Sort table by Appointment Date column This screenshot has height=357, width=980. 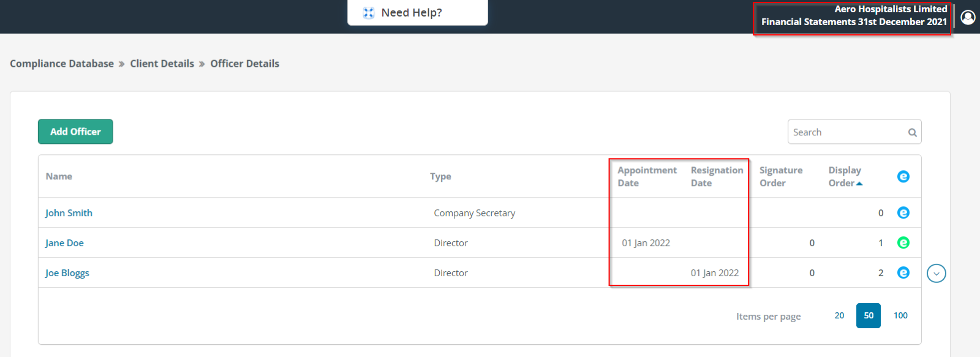coord(647,176)
